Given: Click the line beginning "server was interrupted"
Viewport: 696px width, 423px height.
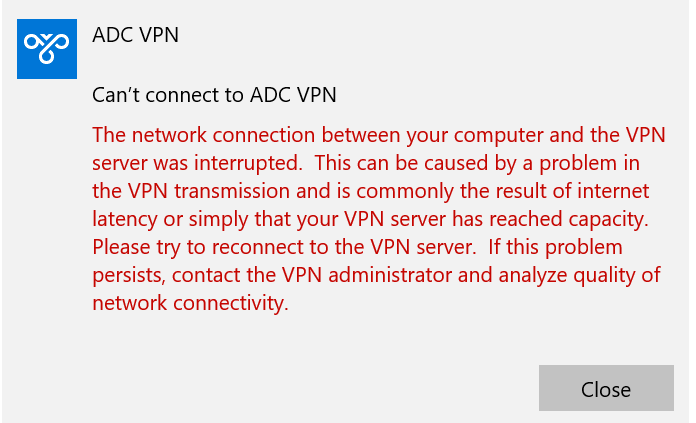Looking at the screenshot, I should [366, 163].
